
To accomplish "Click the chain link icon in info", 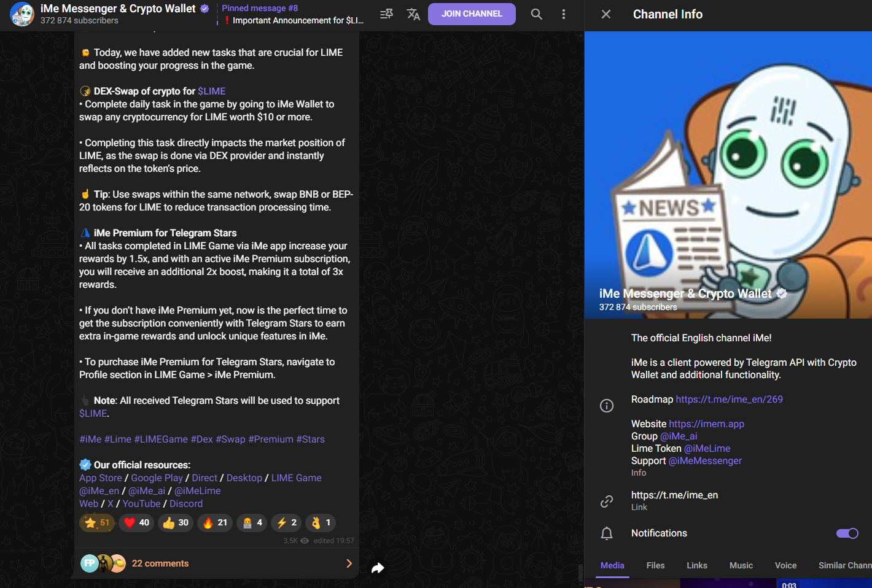I will (607, 501).
